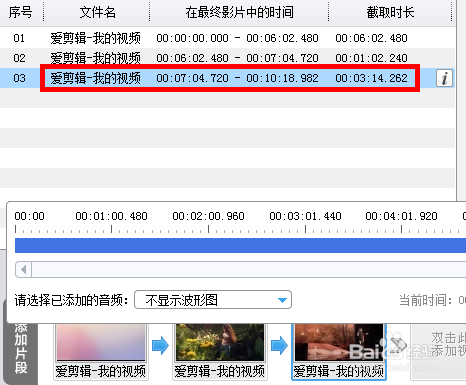Click timeline marker 00:03:01.440
Image resolution: width=466 pixels, height=385 pixels.
click(305, 216)
